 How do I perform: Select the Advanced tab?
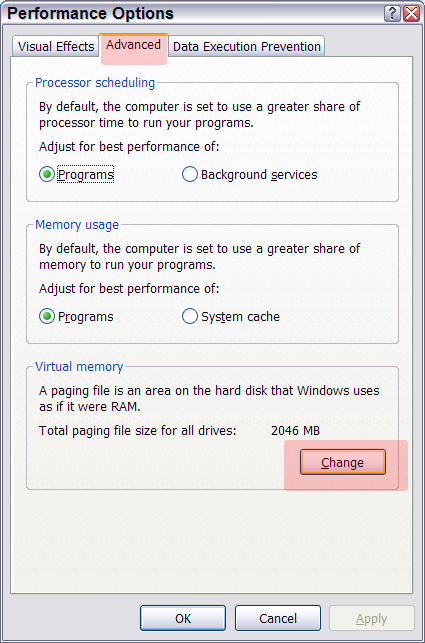pos(133,45)
